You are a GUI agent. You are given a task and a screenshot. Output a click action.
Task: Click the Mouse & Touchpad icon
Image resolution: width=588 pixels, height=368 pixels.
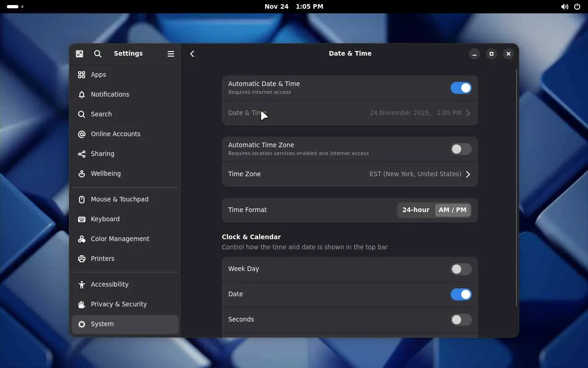coord(82,199)
